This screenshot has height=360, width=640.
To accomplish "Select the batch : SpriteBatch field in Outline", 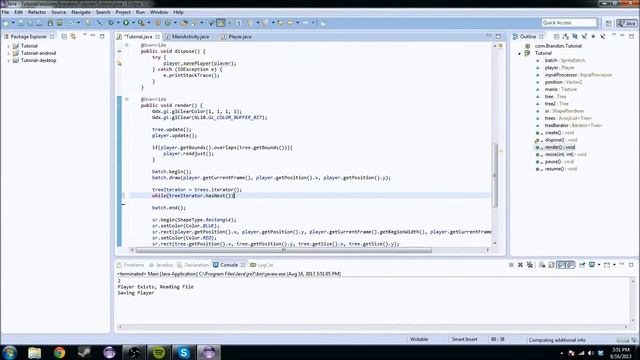I will [564, 60].
